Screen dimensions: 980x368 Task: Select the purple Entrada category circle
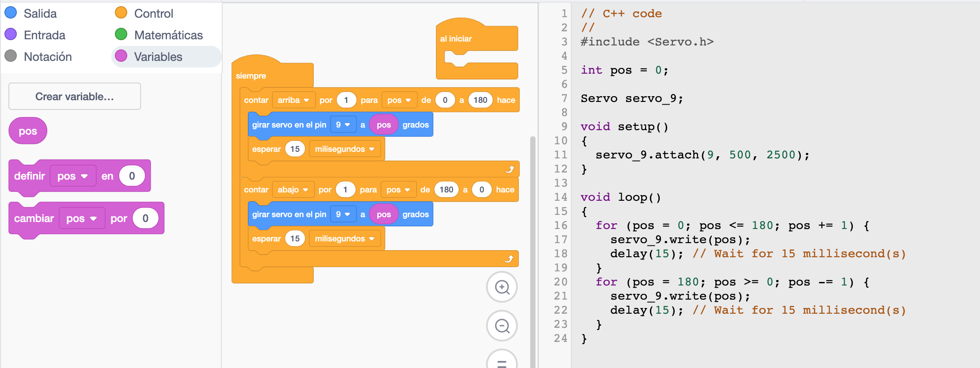click(x=11, y=34)
